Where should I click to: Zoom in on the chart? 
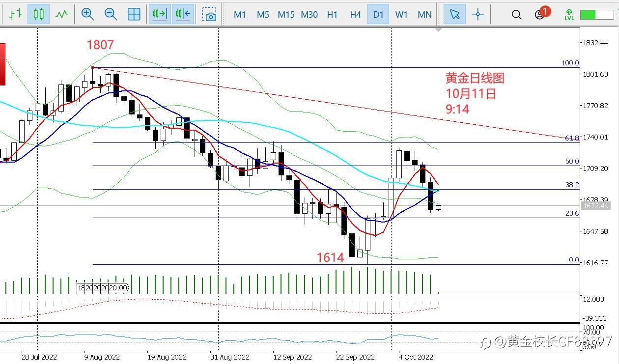87,14
